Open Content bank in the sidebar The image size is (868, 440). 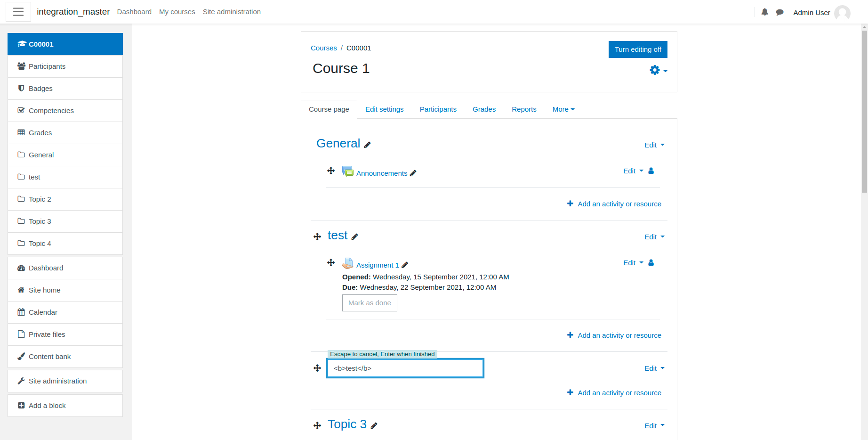tap(65, 357)
